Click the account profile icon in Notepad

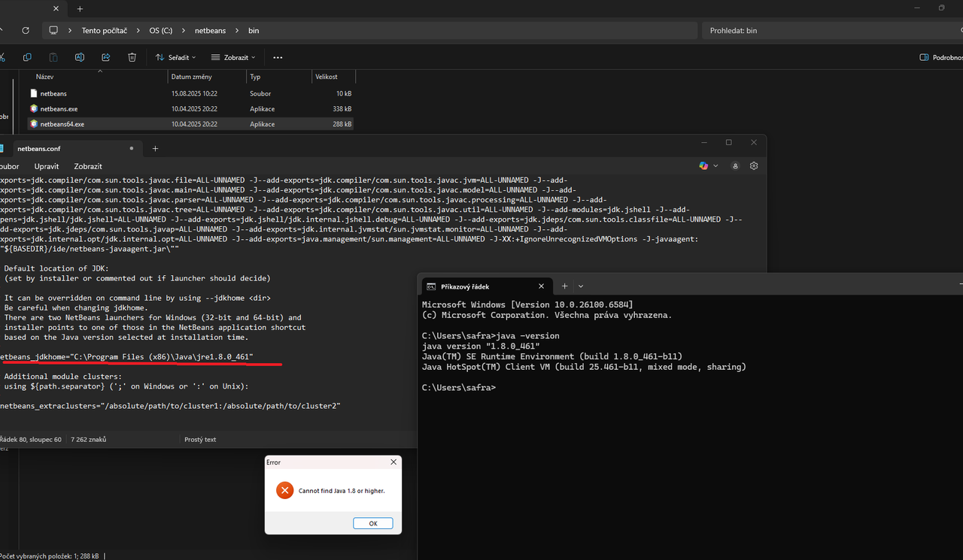pos(735,166)
